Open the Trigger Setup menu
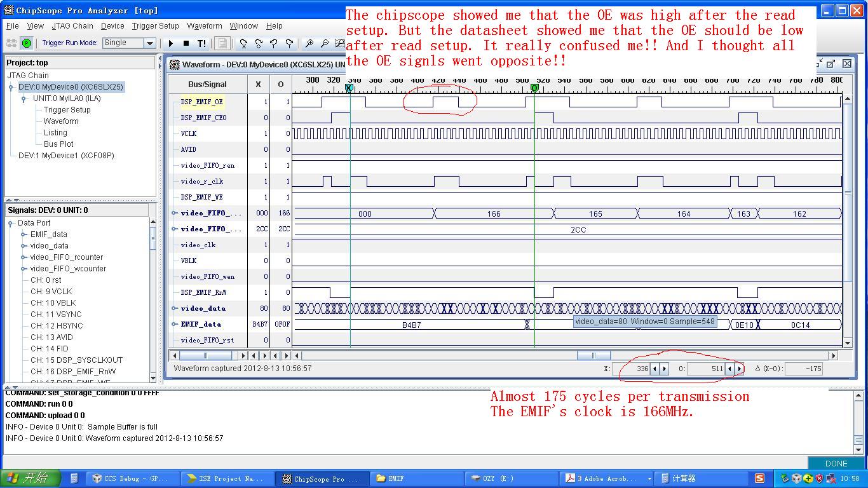 (156, 26)
